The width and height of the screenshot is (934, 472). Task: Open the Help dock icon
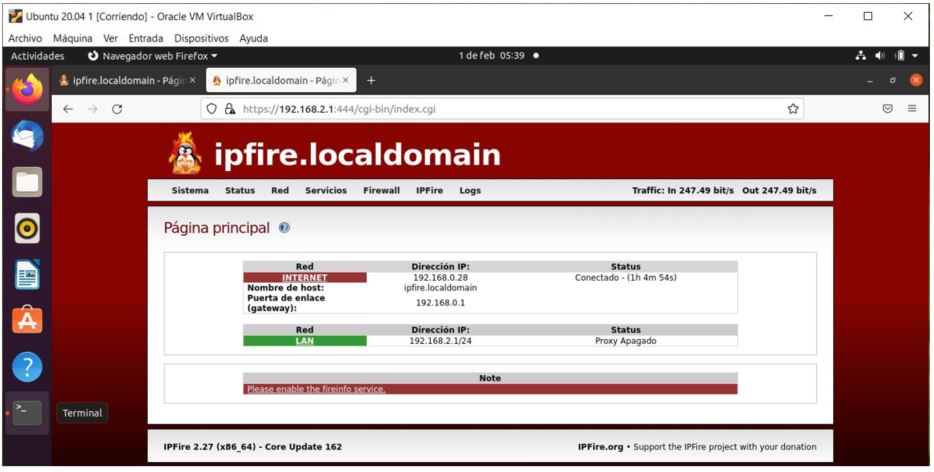tap(27, 367)
